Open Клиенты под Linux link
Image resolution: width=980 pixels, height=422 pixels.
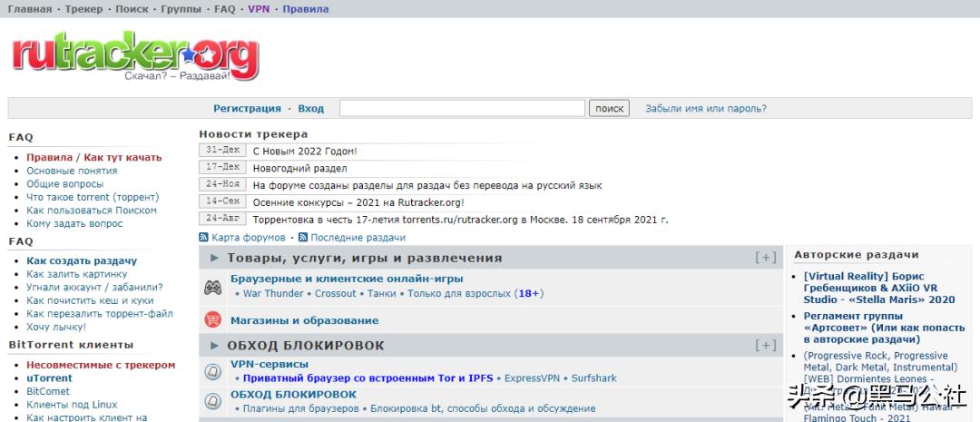point(72,405)
